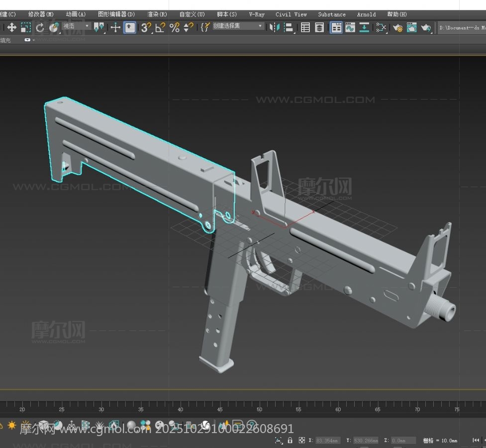Screen dimensions: 486x448
Task: Click the Rendered Frame Window icon
Action: coord(411,28)
